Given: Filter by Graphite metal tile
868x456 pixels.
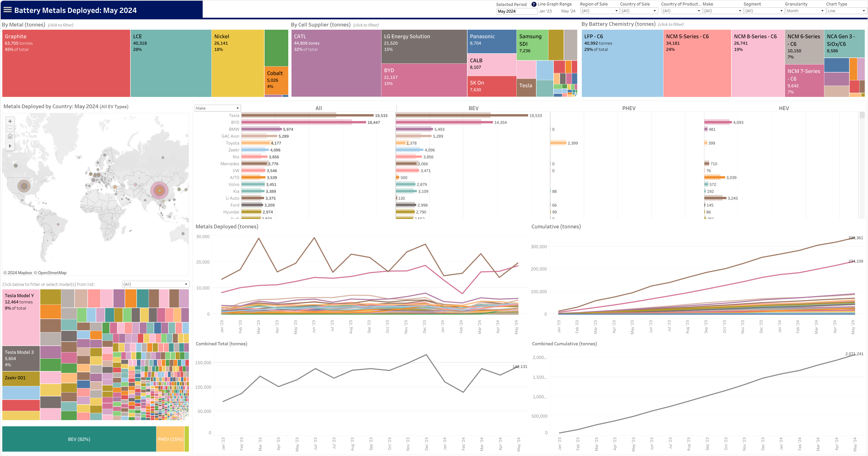Looking at the screenshot, I should tap(66, 63).
